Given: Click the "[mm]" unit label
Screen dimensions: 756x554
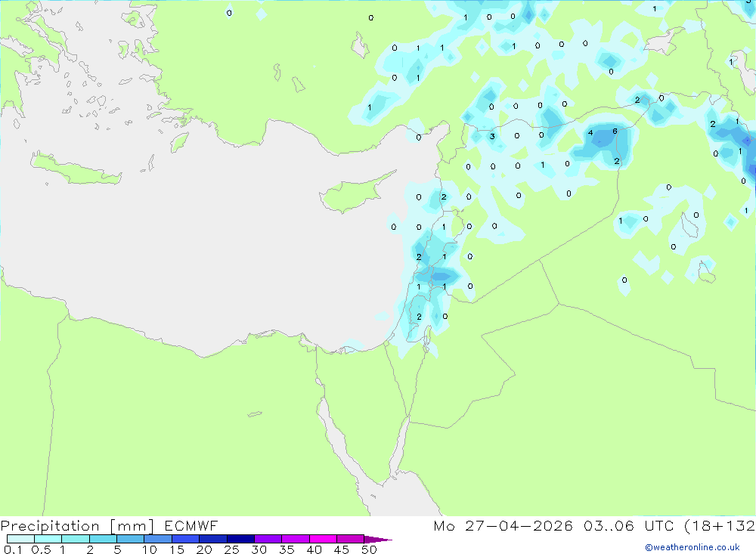Looking at the screenshot, I should (132, 526).
